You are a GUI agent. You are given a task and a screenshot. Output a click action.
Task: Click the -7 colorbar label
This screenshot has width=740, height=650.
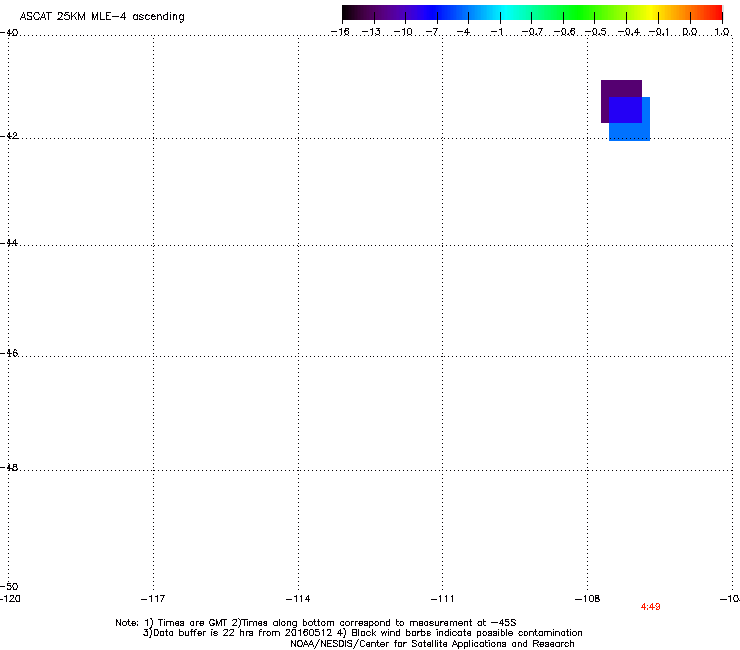[x=434, y=32]
